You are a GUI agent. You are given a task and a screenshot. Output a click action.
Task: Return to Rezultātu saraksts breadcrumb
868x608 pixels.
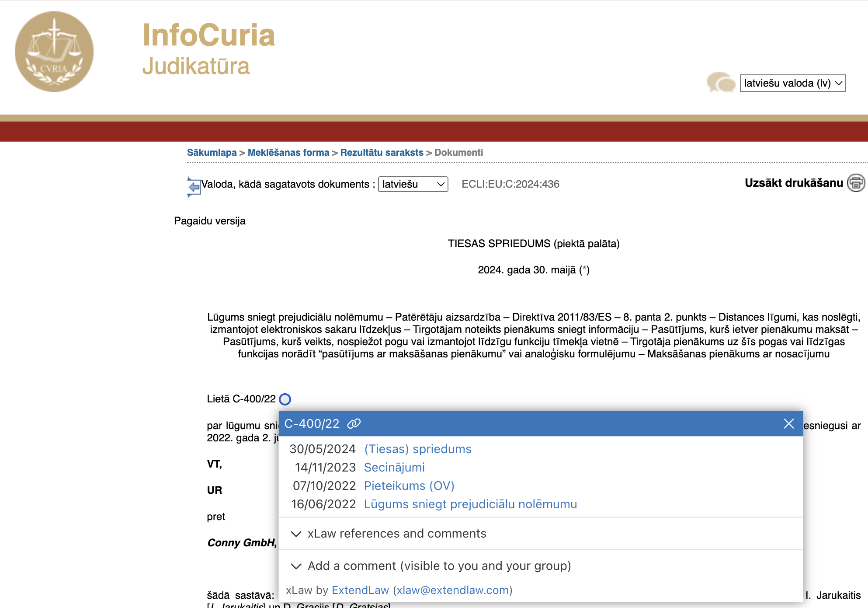(382, 153)
